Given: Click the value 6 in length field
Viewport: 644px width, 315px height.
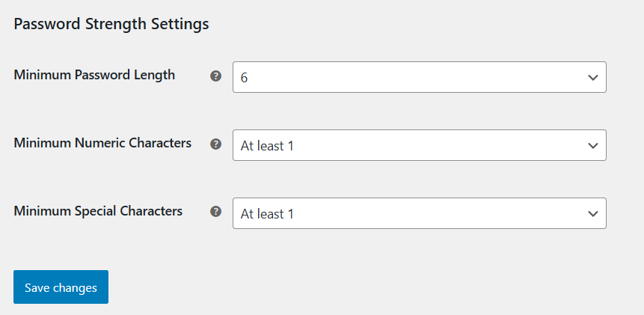Looking at the screenshot, I should coord(245,78).
